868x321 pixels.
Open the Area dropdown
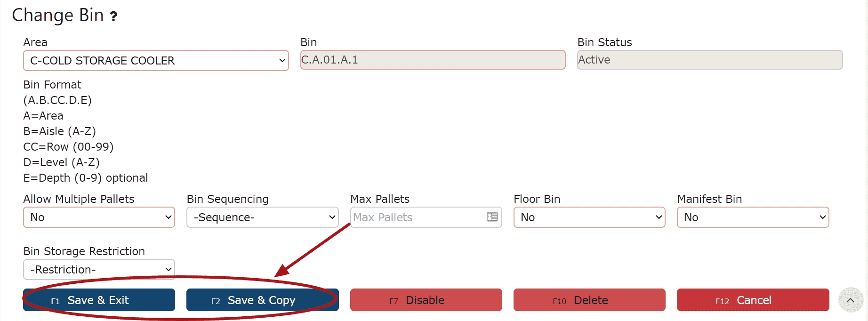pyautogui.click(x=156, y=60)
